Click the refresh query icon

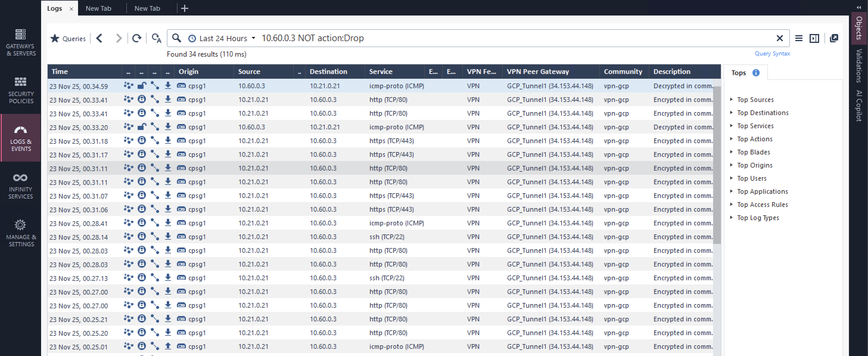(136, 38)
